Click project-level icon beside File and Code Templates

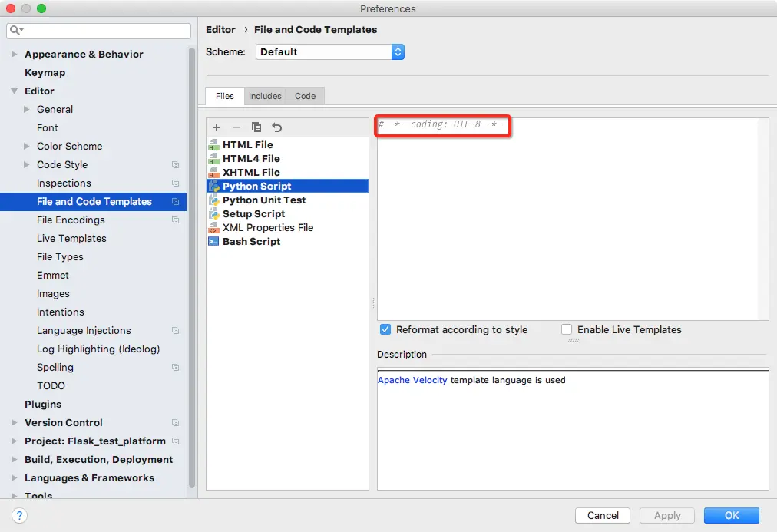click(175, 201)
